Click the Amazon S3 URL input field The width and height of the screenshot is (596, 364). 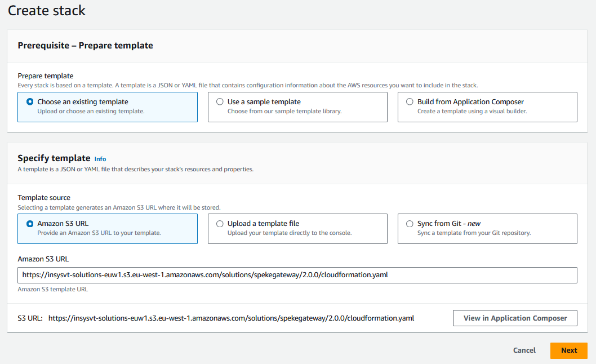pos(297,275)
